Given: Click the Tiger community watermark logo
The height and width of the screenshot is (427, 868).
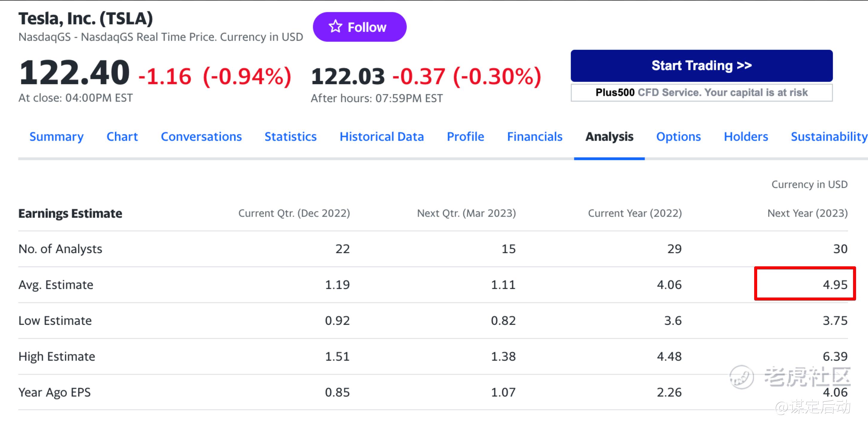Looking at the screenshot, I should coord(741,377).
